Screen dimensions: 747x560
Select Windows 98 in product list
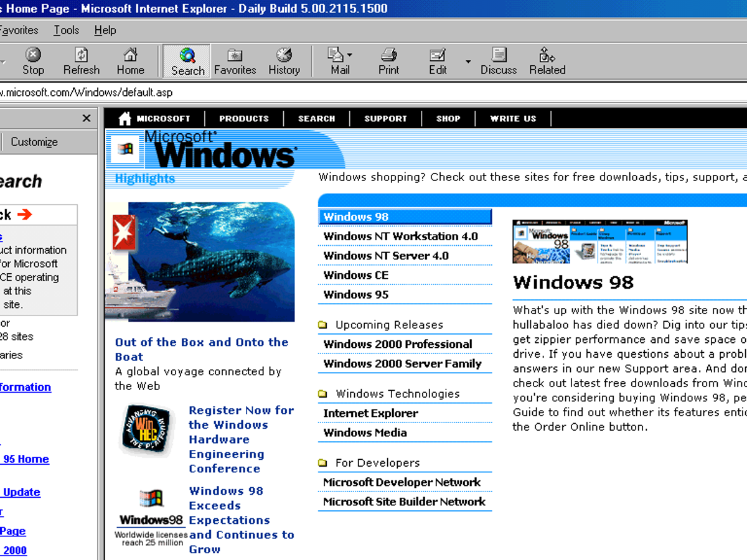[405, 217]
